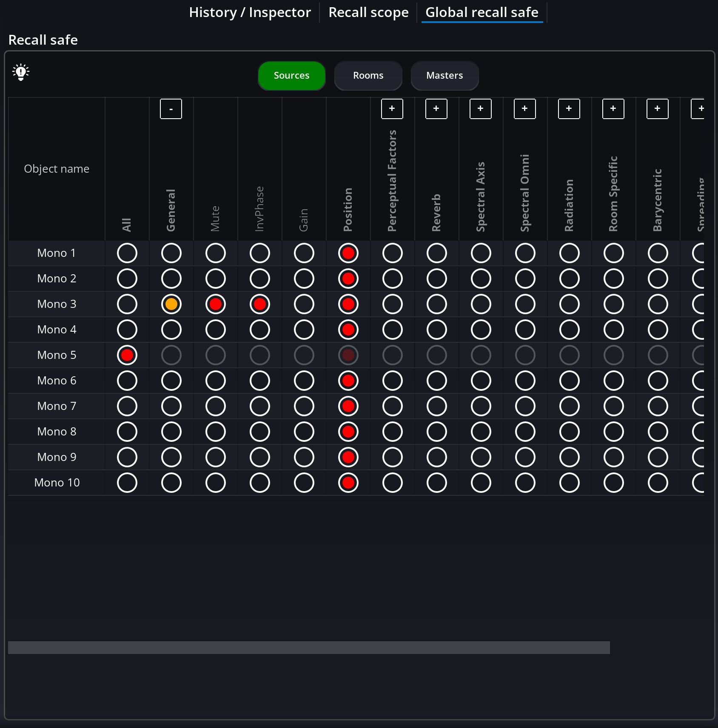This screenshot has width=718, height=728.
Task: Turn off All safe for Mono 5
Action: click(x=127, y=355)
